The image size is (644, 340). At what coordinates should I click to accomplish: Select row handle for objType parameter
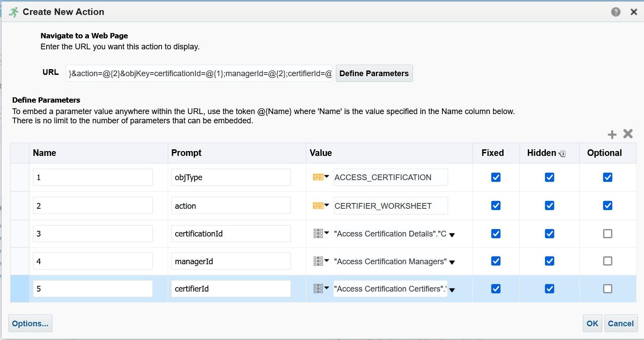[x=20, y=177]
